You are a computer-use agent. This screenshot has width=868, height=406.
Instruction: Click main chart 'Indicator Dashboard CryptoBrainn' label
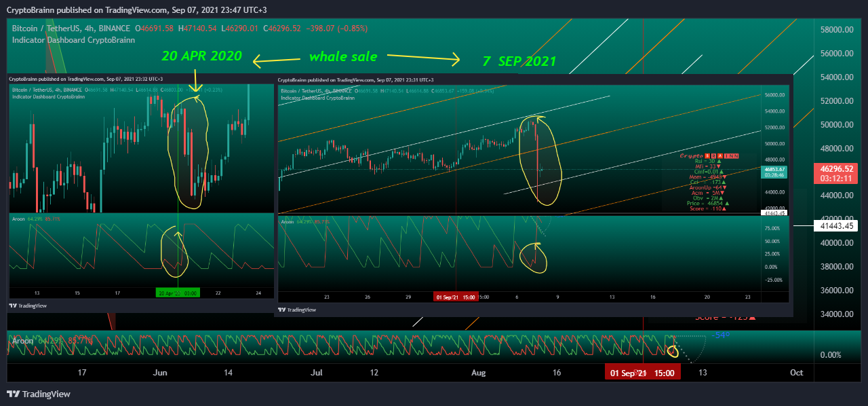pos(73,40)
